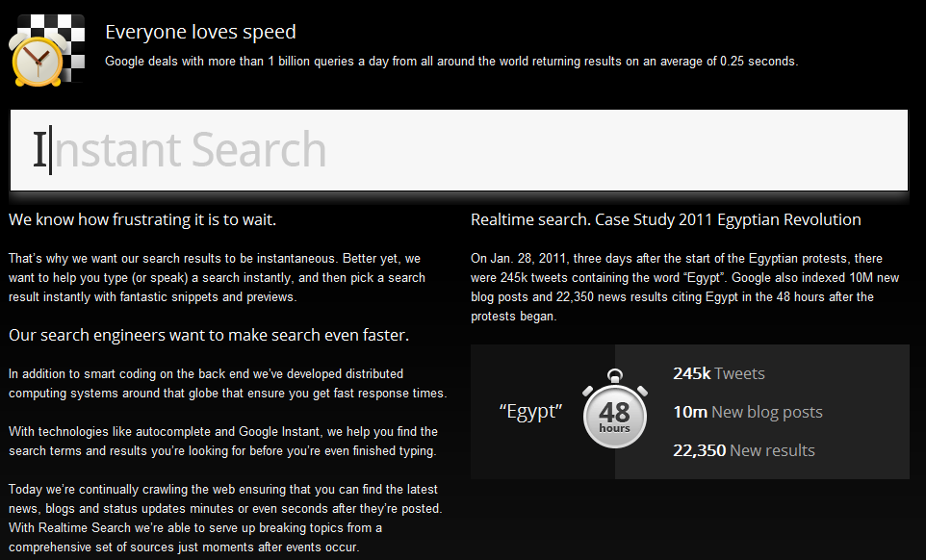Click the "Our search engineers want" heading

click(209, 335)
